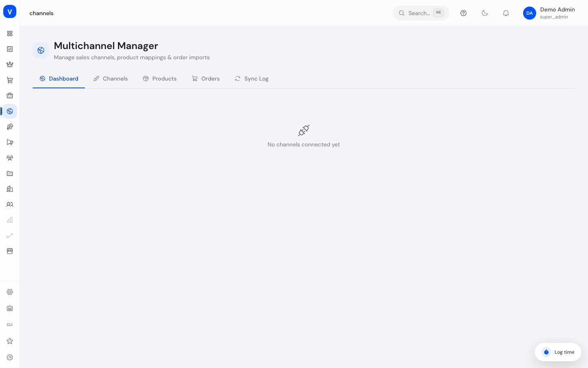Open the star favorites icon in sidebar

pos(10,341)
